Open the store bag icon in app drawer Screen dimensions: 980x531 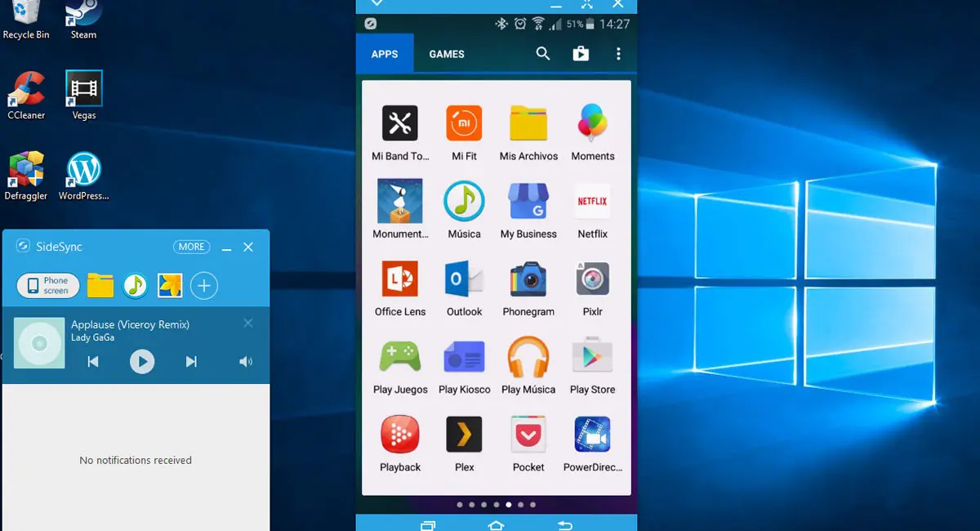tap(581, 54)
